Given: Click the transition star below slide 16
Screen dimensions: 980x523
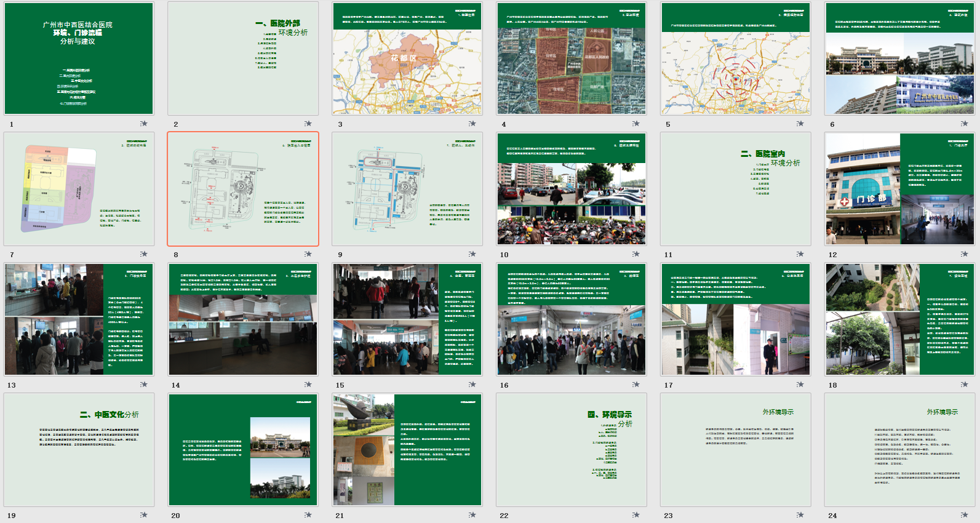Looking at the screenshot, I should (635, 385).
